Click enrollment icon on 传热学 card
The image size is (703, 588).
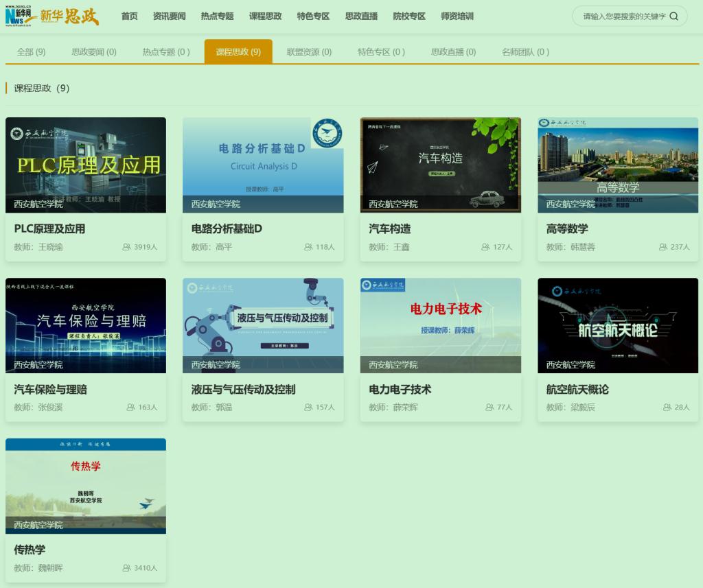(126, 568)
